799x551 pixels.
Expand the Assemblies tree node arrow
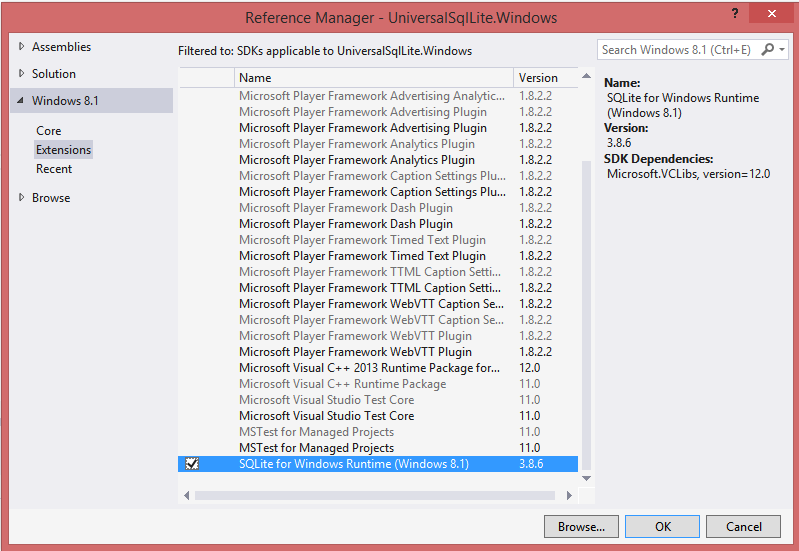21,46
